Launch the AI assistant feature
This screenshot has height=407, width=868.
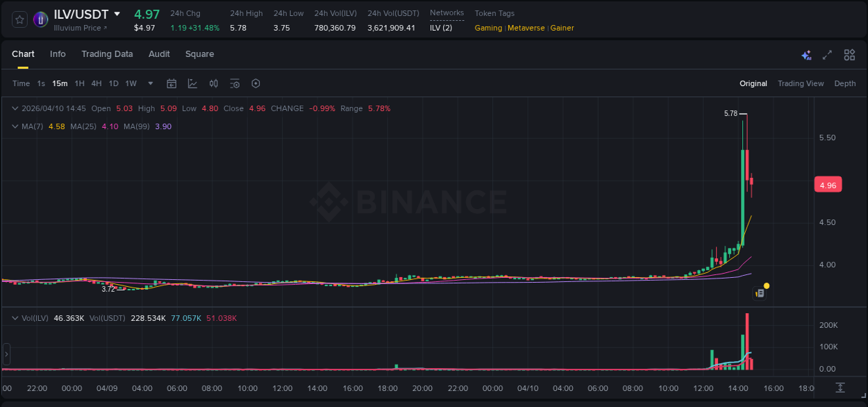click(x=806, y=54)
